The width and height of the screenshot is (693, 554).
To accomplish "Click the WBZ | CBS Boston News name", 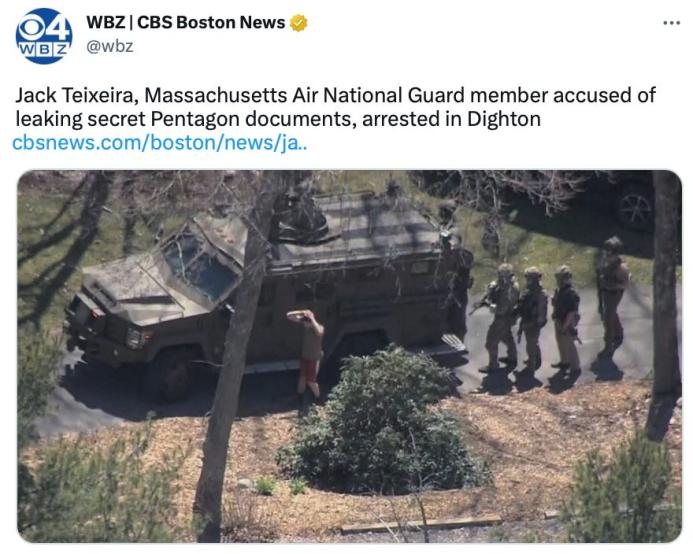I will tap(186, 23).
